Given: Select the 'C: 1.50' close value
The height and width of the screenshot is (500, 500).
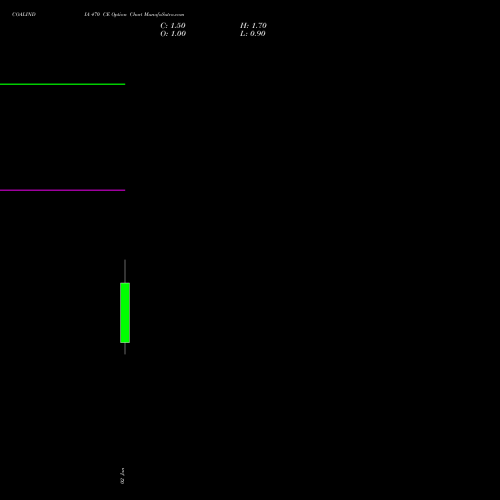Looking at the screenshot, I should 173,26.
